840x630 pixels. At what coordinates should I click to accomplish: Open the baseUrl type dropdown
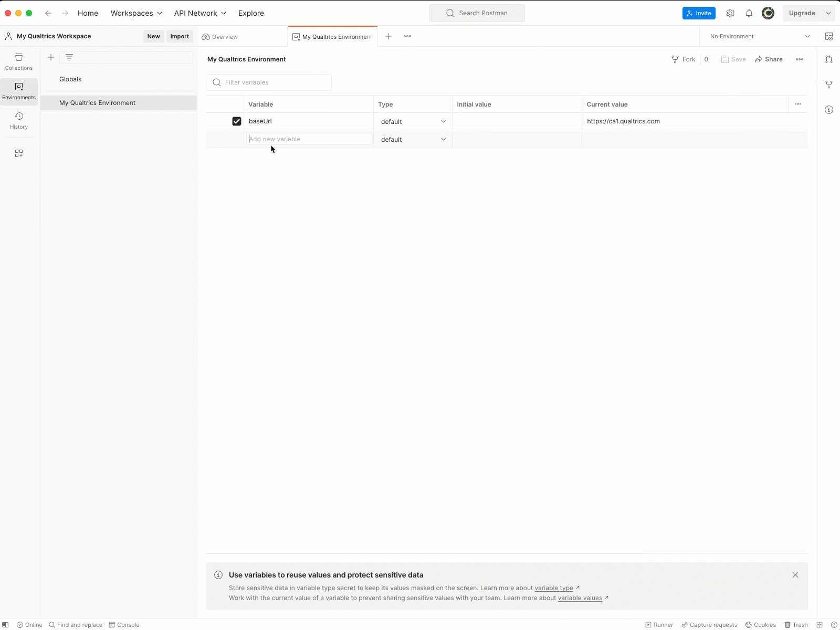[x=413, y=121]
